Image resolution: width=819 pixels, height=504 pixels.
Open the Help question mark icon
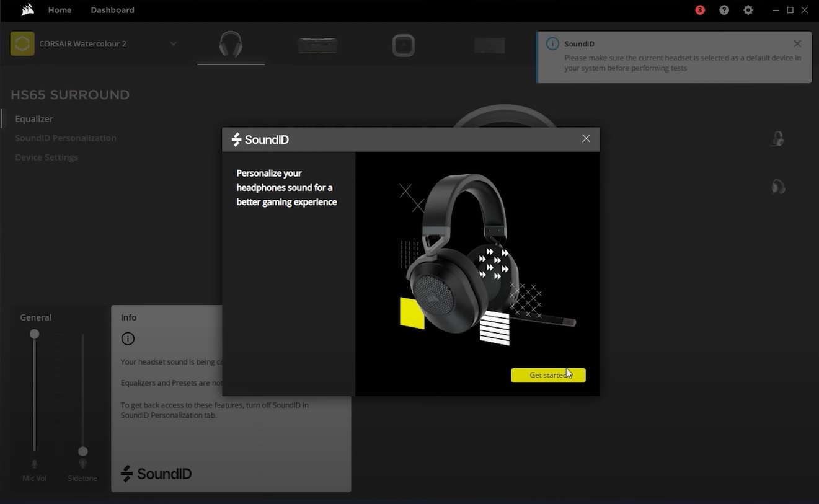point(724,10)
